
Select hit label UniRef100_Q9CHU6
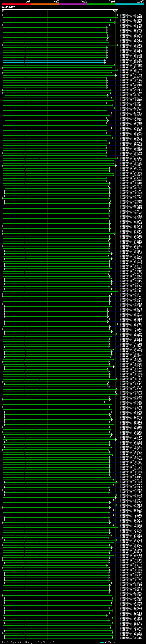131,306
